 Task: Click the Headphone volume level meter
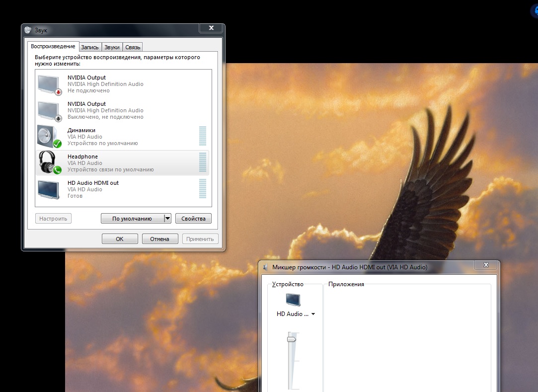202,162
